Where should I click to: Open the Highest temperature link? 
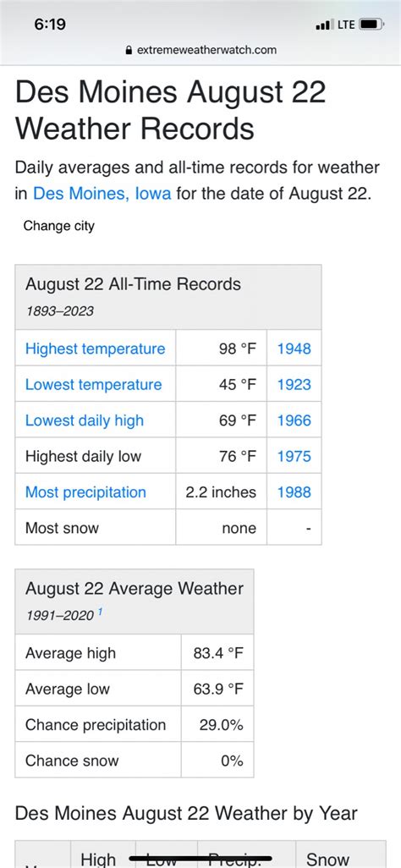coord(96,349)
